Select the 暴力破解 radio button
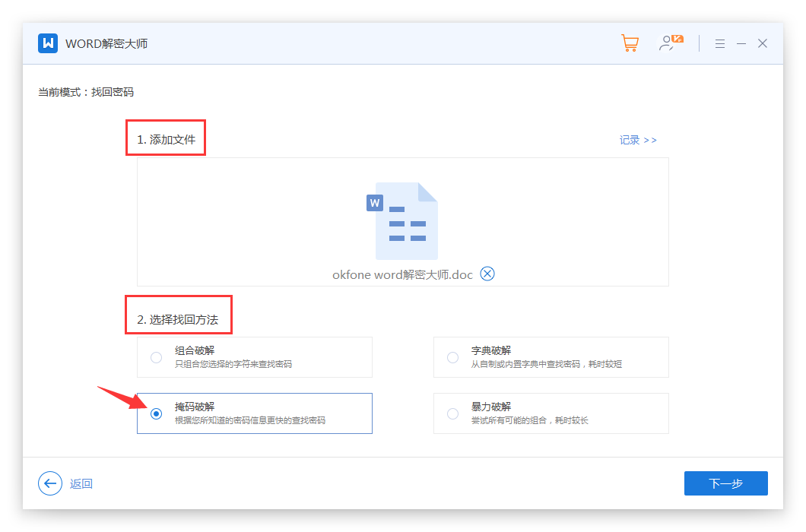This screenshot has height=532, width=806. tap(453, 413)
